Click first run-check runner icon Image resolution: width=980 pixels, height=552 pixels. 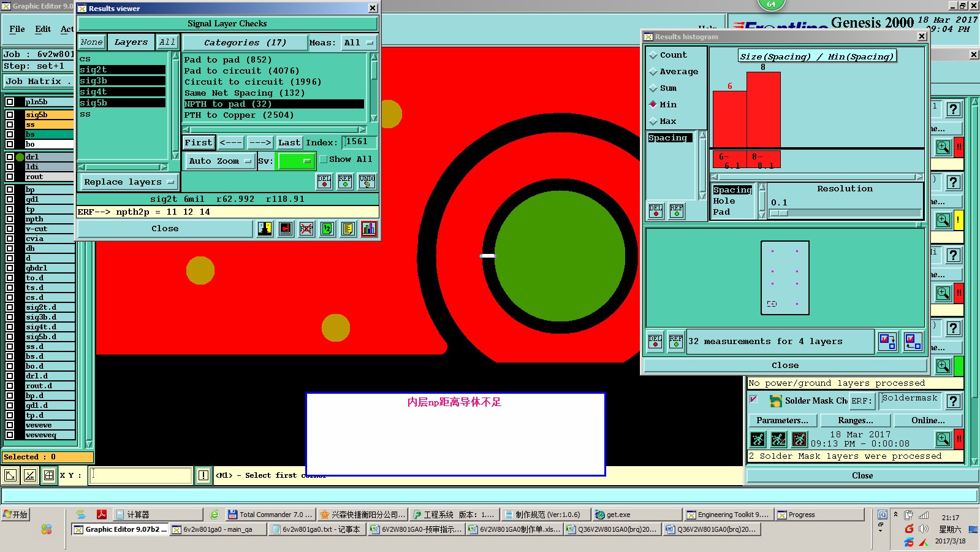(x=758, y=439)
